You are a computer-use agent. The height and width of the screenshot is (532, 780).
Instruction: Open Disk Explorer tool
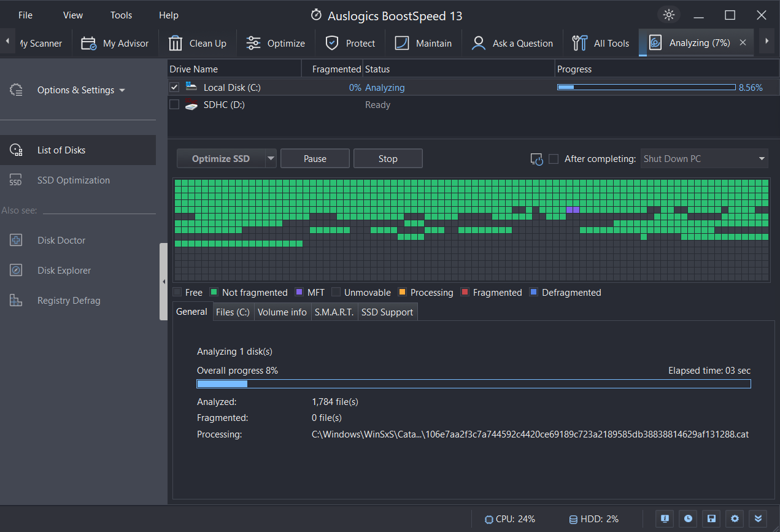pyautogui.click(x=64, y=271)
